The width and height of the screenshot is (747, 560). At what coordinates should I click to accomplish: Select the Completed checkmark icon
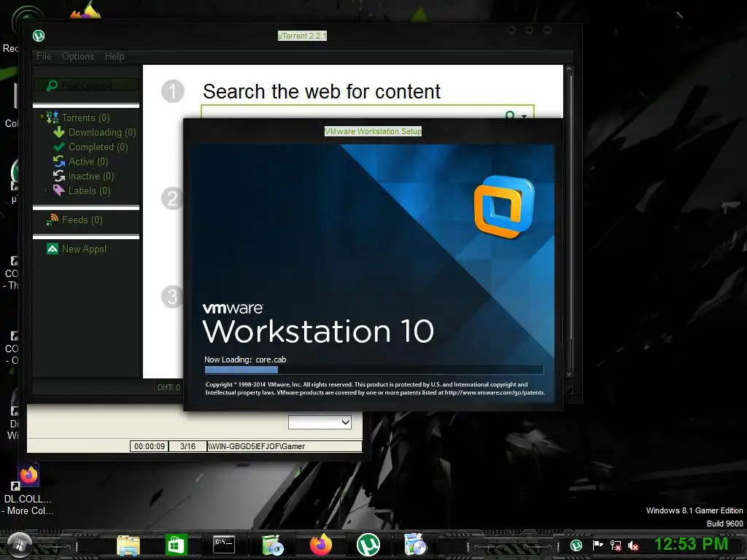click(59, 147)
